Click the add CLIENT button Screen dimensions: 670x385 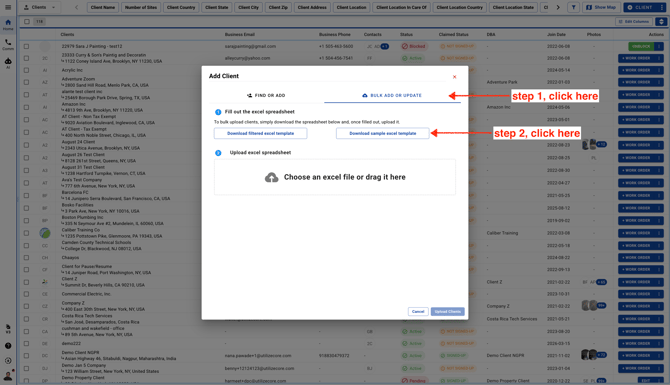[640, 7]
